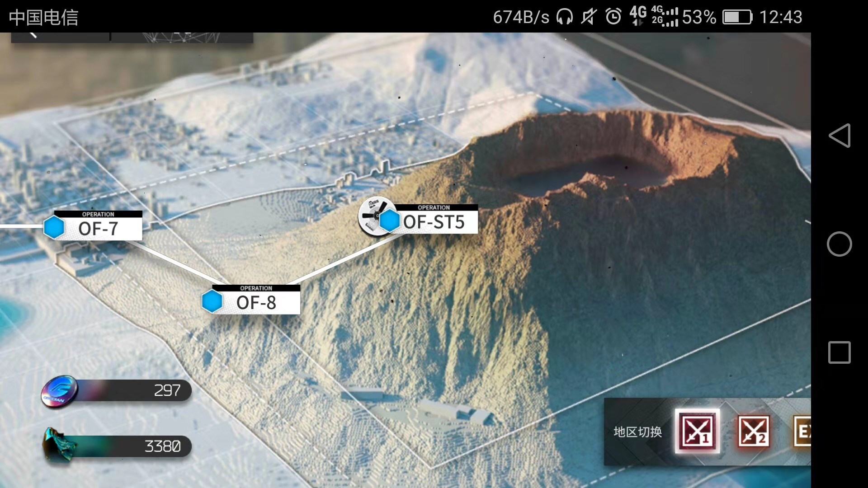Tap the 3380 crystal counter

tap(163, 446)
